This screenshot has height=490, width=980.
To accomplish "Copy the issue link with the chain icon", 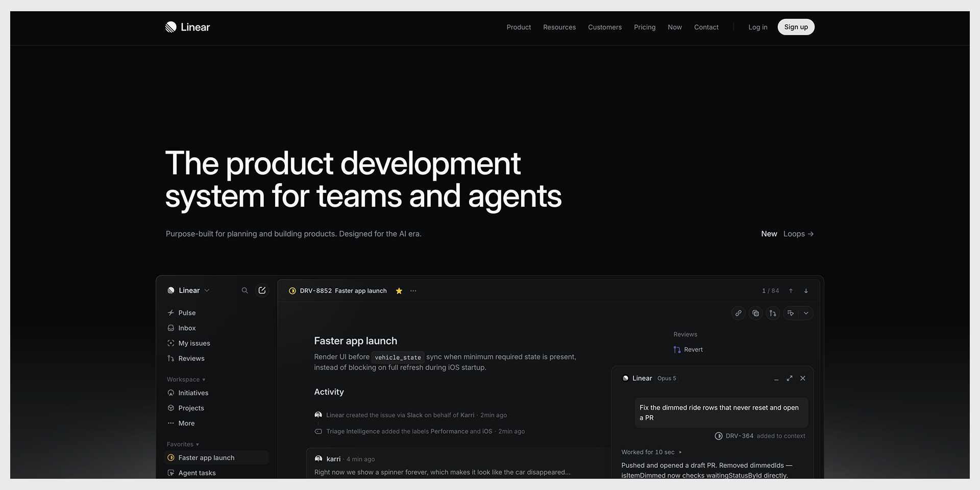I will click(x=739, y=313).
